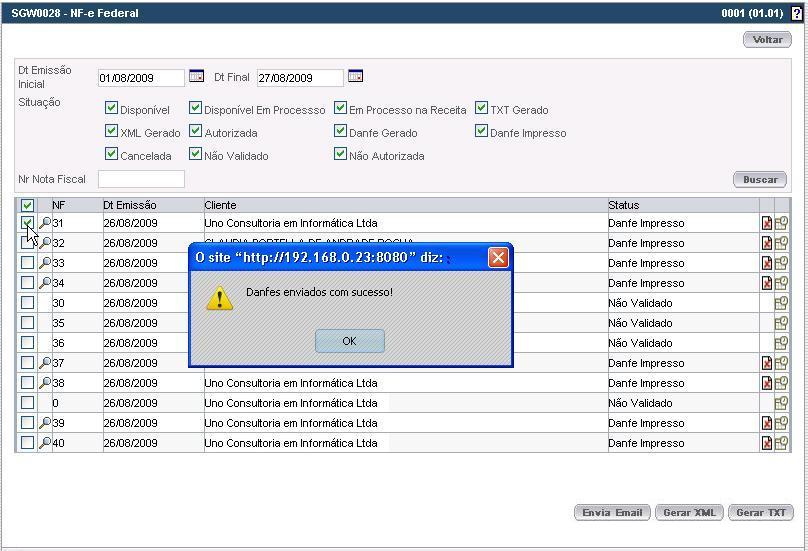808x551 pixels.
Task: Click history icon on NF 38 row
Action: [781, 383]
